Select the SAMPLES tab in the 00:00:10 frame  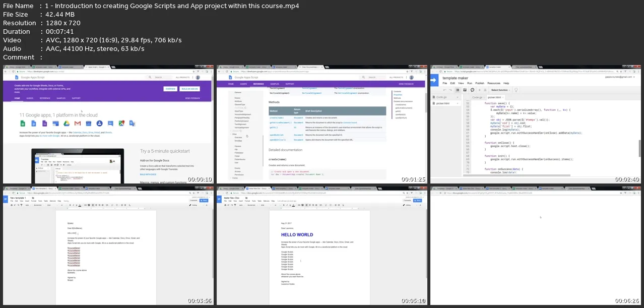tap(60, 98)
